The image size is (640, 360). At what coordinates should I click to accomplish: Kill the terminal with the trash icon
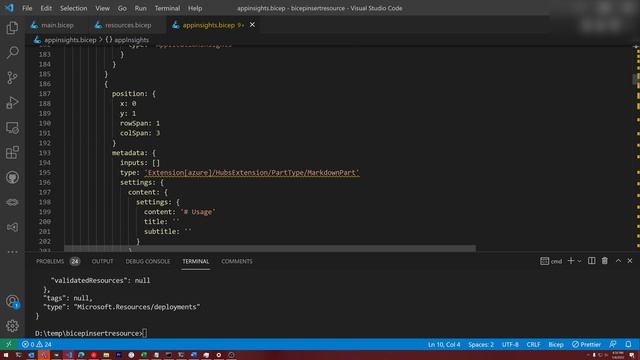click(x=605, y=261)
